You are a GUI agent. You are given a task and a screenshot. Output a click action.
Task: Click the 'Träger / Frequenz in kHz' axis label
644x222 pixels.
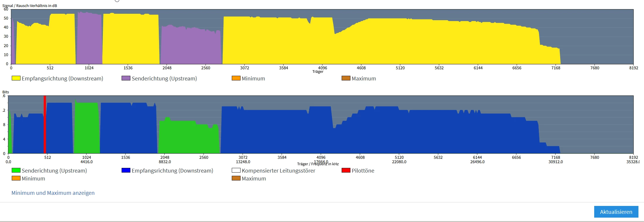(x=318, y=164)
